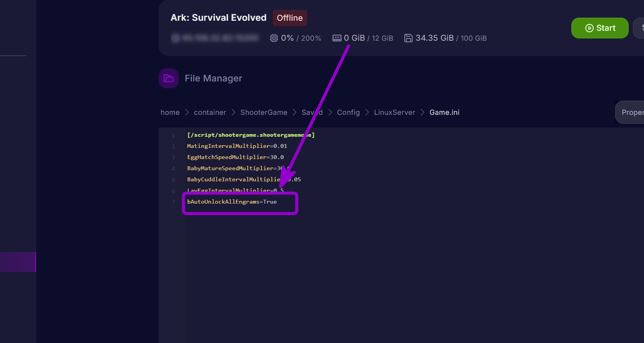Click the disk storage save icon
The height and width of the screenshot is (343, 644).
(x=408, y=38)
